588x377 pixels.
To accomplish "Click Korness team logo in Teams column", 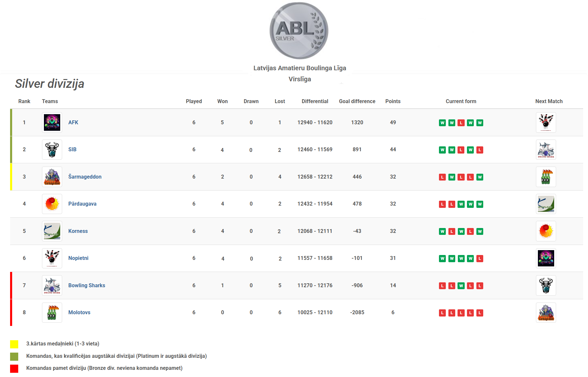I will 52,231.
